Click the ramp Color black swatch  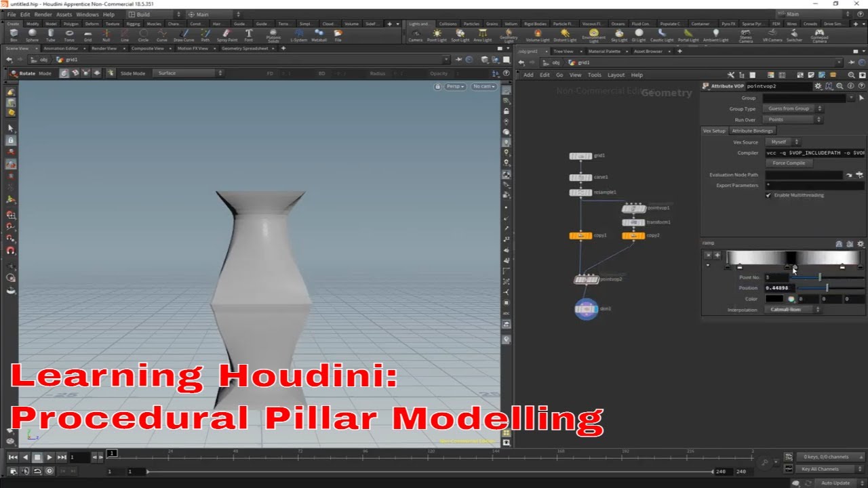774,299
